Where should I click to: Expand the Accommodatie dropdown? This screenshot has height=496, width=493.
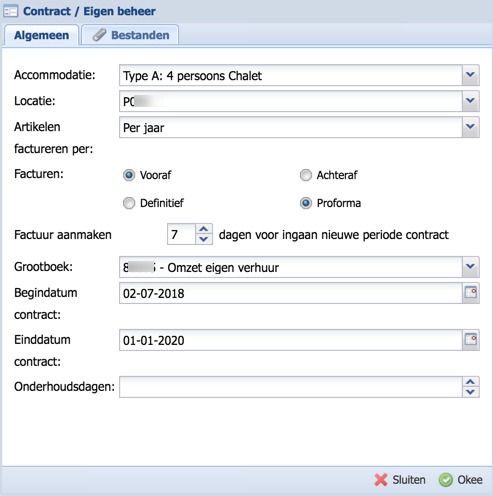point(471,75)
